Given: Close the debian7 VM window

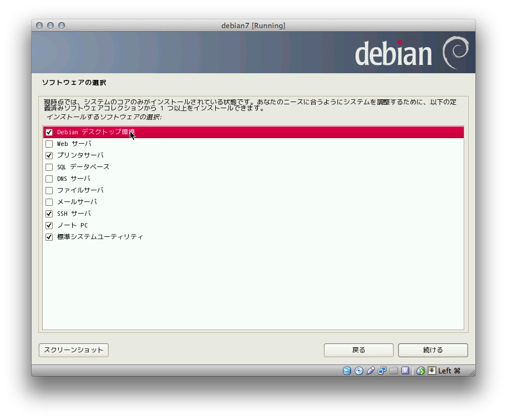Looking at the screenshot, I should tap(39, 26).
